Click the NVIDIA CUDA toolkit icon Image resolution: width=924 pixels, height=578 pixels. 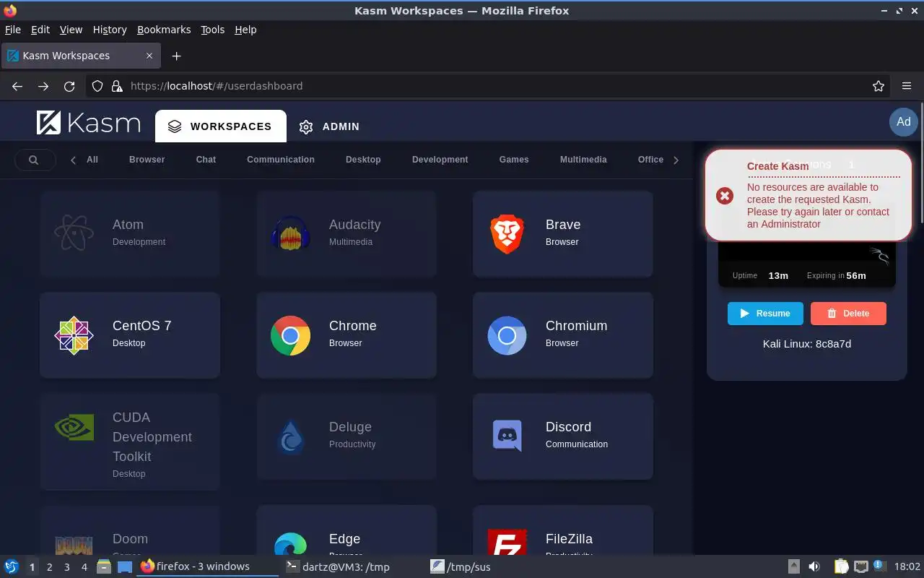(x=74, y=428)
